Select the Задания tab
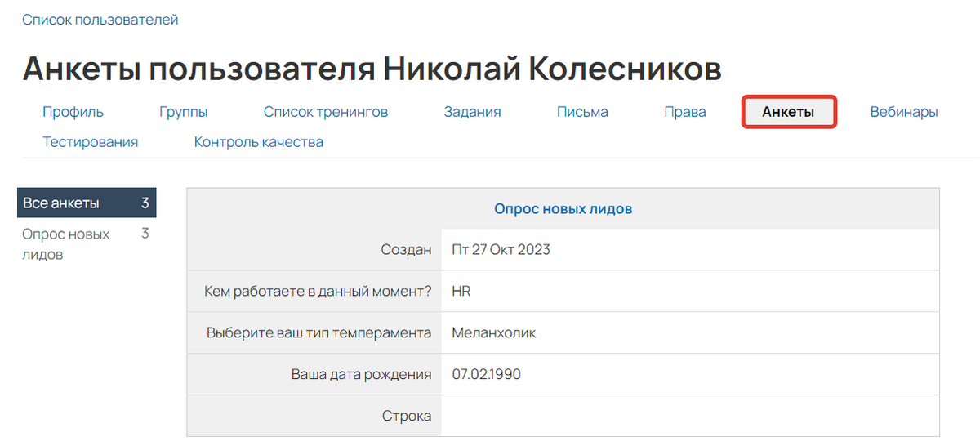Screen dimensions: 980x446 click(472, 112)
